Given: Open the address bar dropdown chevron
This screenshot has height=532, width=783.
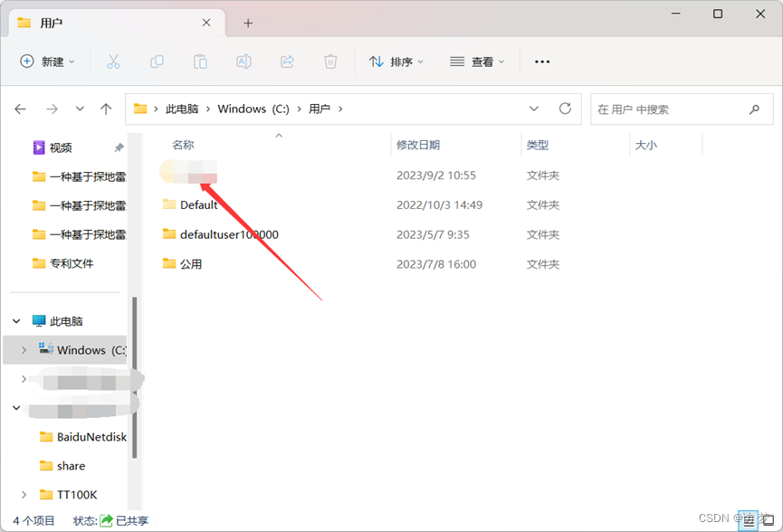Looking at the screenshot, I should [534, 108].
